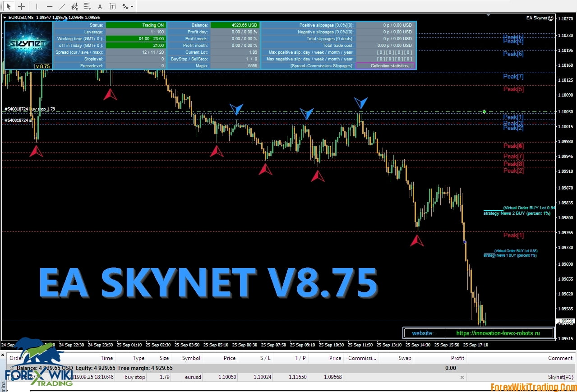Click the Commission column header

coord(362,358)
